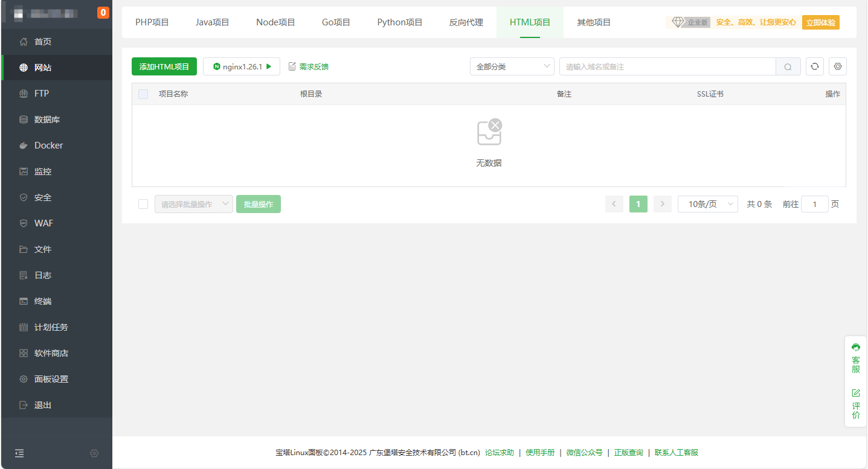Open the Docker sidebar icon
Image resolution: width=868 pixels, height=469 pixels.
(x=24, y=145)
